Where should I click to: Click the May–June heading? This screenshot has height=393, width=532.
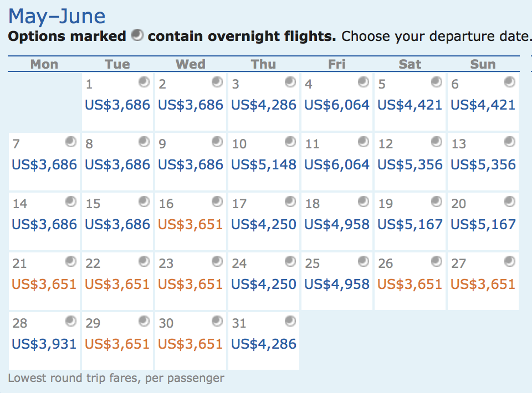tap(55, 16)
